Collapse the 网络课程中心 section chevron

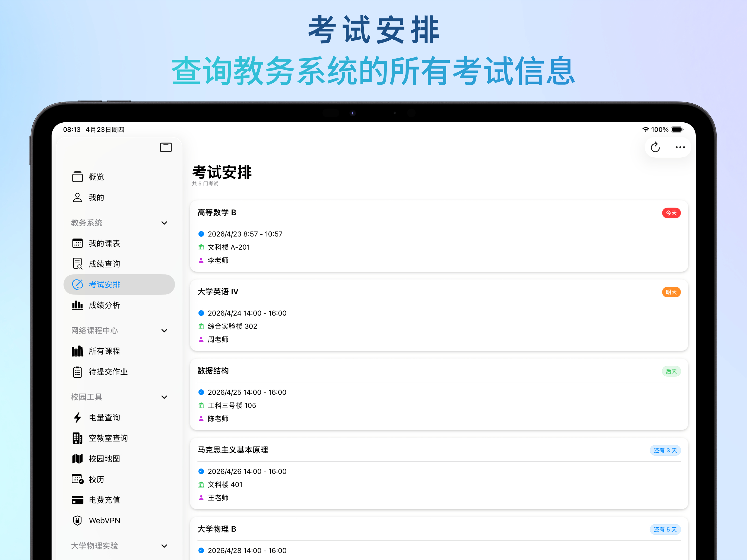click(x=164, y=330)
